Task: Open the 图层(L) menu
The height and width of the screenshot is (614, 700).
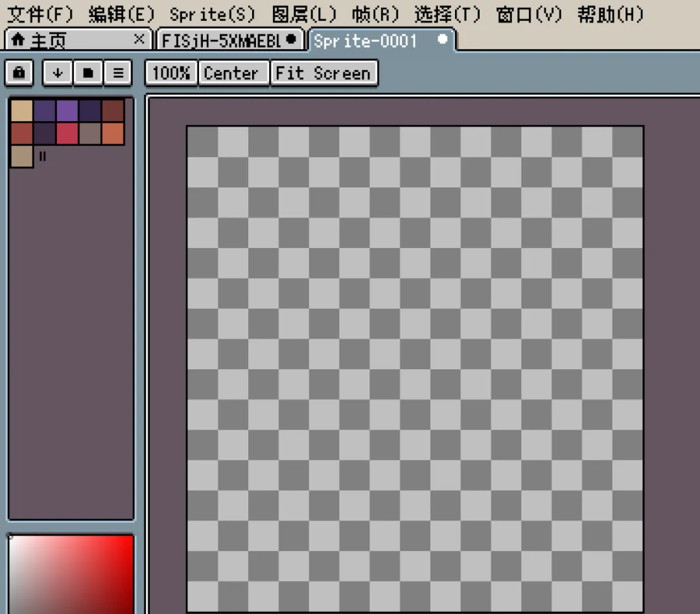Action: 304,14
